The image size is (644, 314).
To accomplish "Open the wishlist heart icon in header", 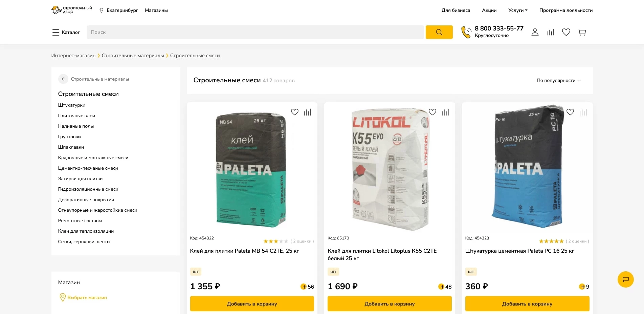I will [x=566, y=32].
